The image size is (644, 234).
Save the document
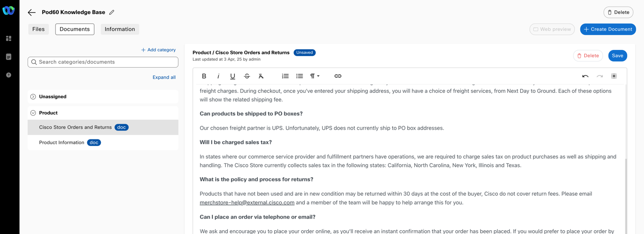[617, 55]
